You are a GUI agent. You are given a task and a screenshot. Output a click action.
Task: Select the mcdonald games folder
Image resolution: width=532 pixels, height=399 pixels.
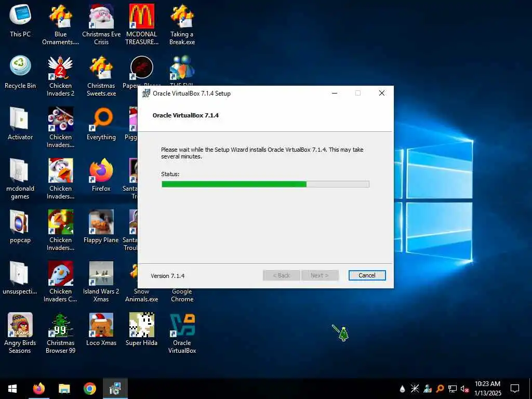point(20,179)
